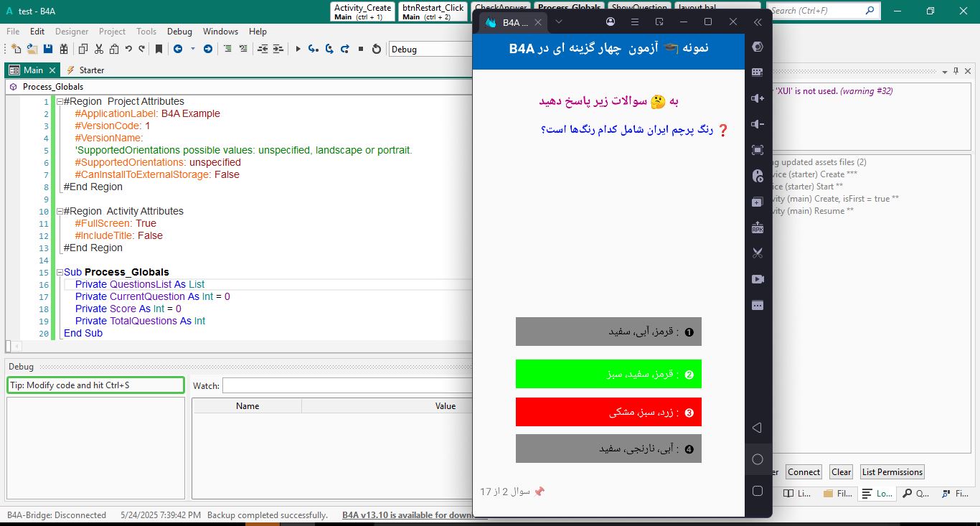
Task: Click the Copy toolbar icon
Action: tap(83, 49)
